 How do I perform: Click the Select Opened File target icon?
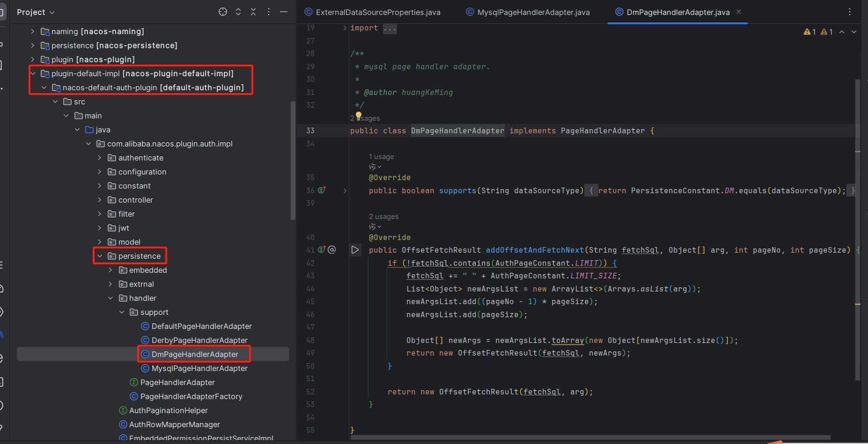pyautogui.click(x=223, y=12)
